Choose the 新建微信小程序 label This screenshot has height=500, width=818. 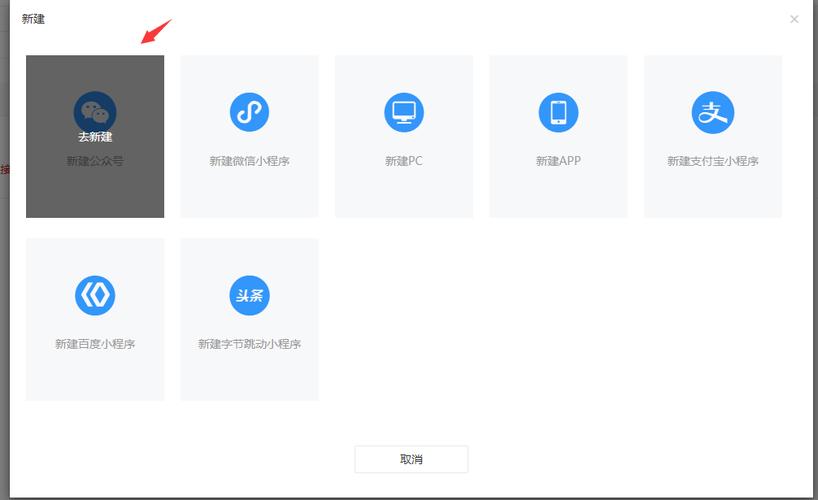coord(249,161)
